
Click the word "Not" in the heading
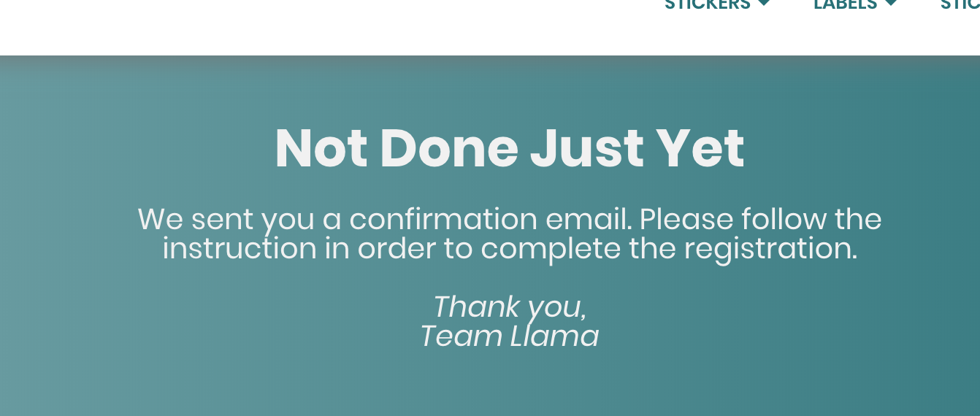pyautogui.click(x=321, y=148)
